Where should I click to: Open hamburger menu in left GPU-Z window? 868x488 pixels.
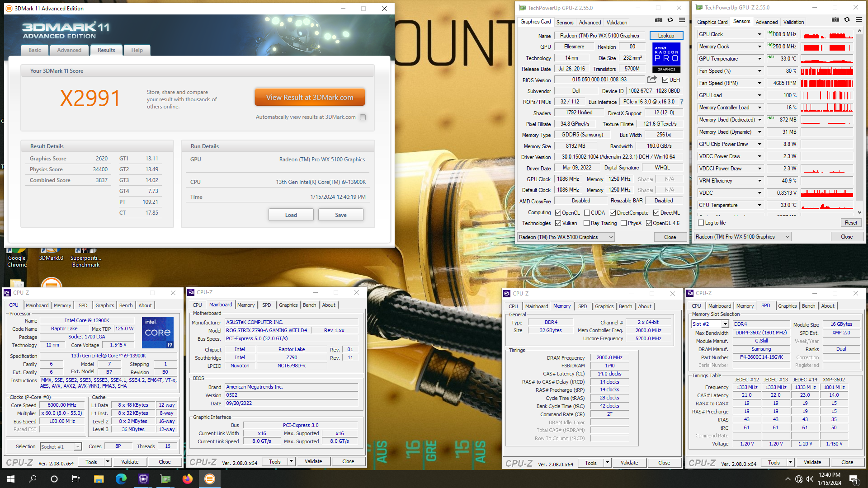click(x=682, y=20)
